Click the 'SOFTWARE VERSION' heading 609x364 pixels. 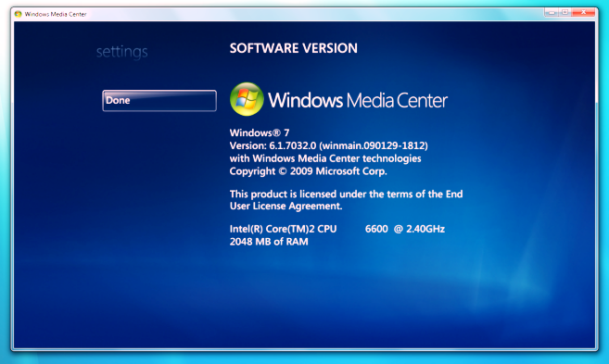coord(293,48)
